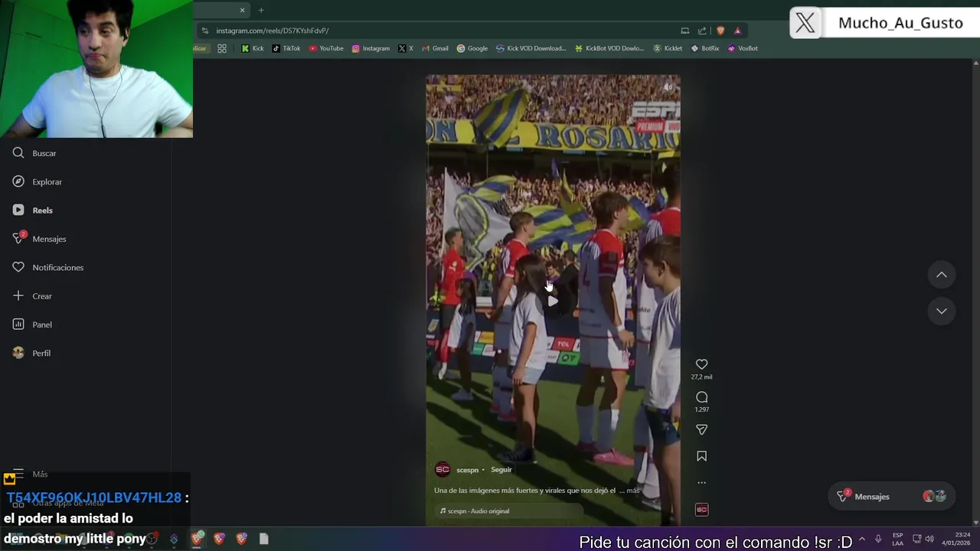Open the apps grid icon in bookmarks bar
Screen dimensions: 980x551
222,48
